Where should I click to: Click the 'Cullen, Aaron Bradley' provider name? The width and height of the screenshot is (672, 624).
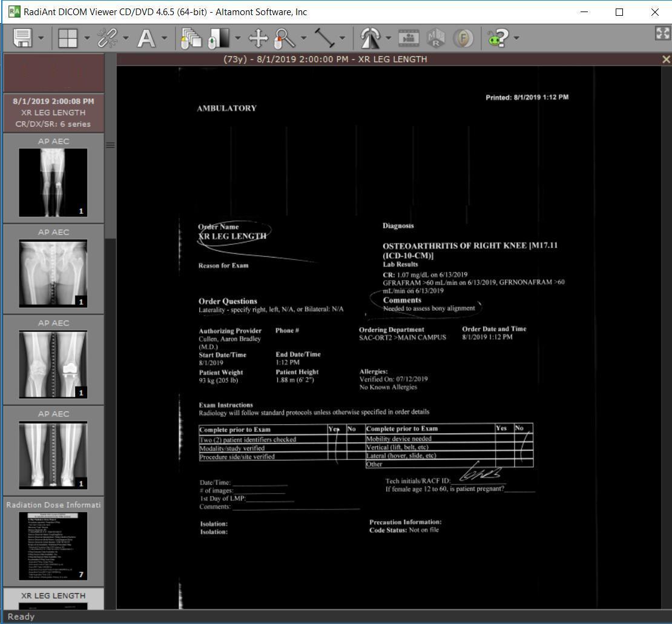(x=229, y=339)
